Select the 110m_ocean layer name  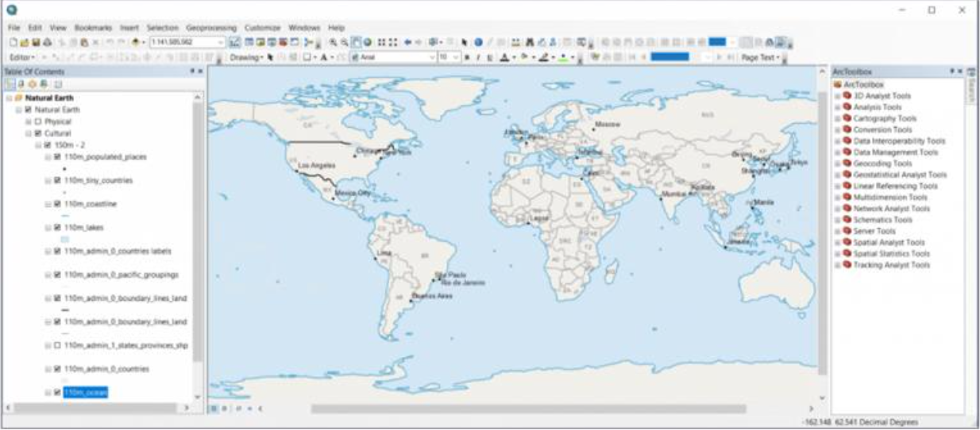click(86, 392)
